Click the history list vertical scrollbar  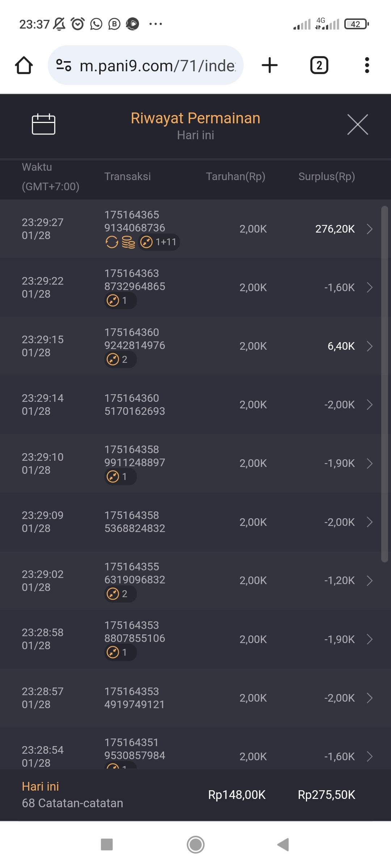tap(384, 383)
